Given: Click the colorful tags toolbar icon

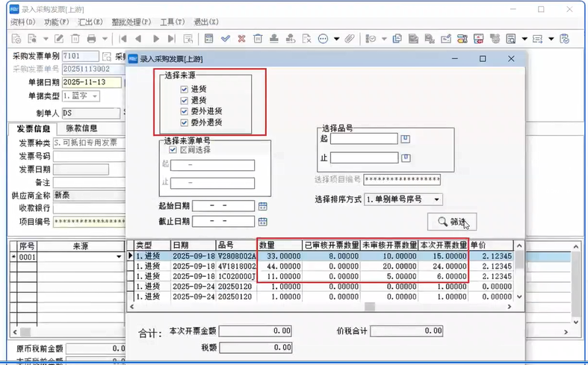Looking at the screenshot, I should click(x=462, y=39).
